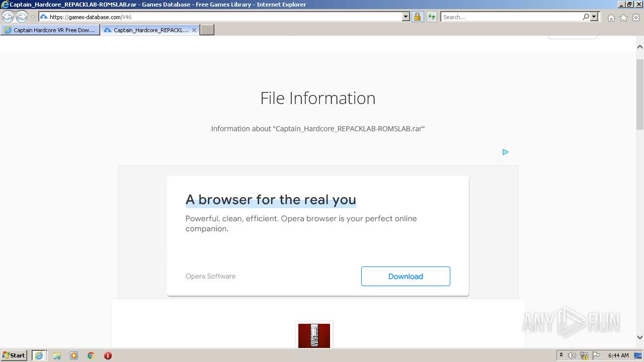Click the 6:44 AM clock

pos(618,355)
